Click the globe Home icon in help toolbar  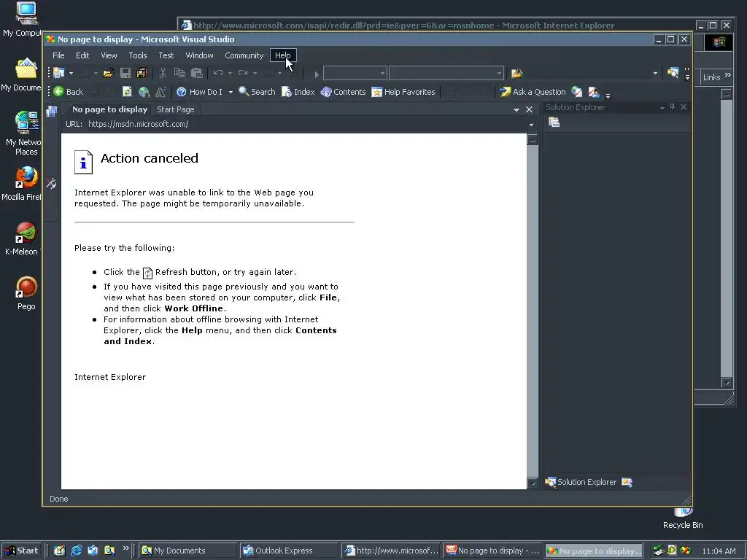click(144, 91)
